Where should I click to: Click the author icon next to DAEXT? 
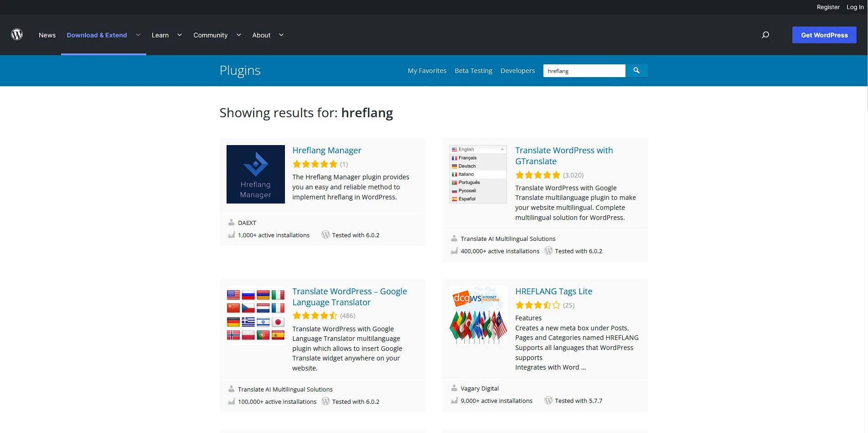231,223
